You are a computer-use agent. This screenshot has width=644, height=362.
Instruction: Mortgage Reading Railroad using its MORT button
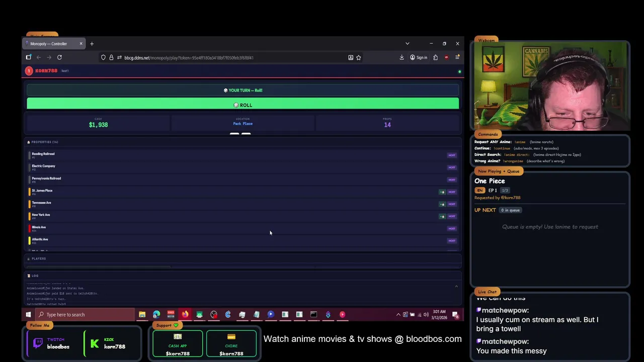(x=452, y=155)
